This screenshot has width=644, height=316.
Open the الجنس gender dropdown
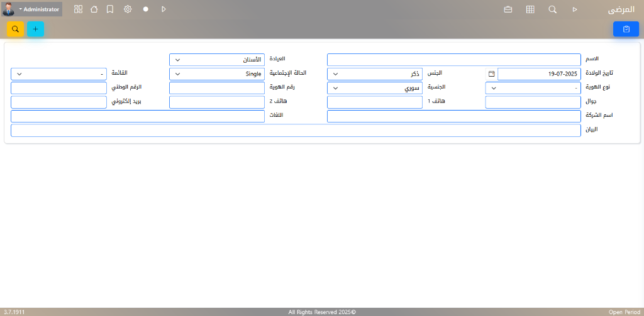(374, 74)
